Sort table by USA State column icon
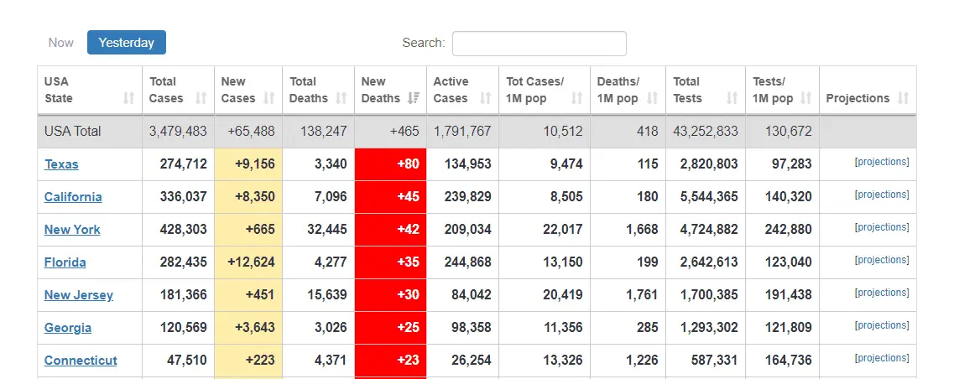 coord(128,98)
